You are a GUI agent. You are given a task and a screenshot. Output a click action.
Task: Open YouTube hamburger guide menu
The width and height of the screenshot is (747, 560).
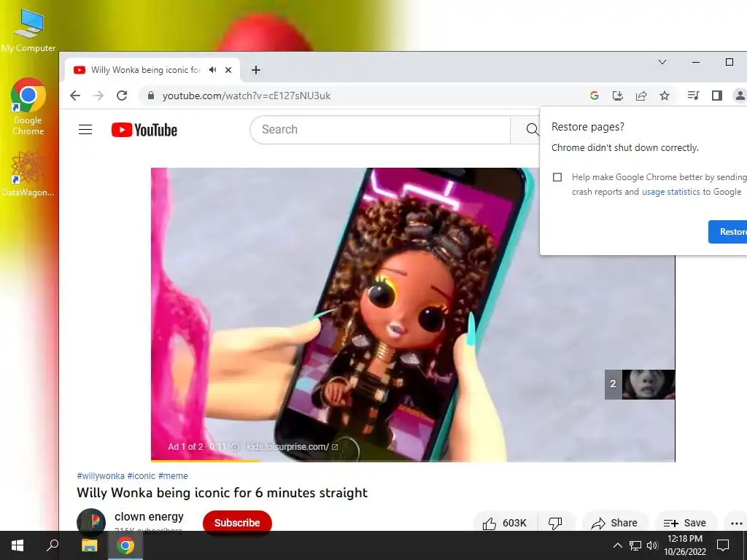tap(85, 130)
